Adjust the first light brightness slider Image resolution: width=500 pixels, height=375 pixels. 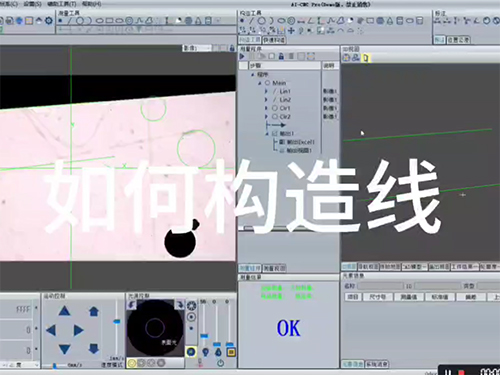click(x=204, y=336)
